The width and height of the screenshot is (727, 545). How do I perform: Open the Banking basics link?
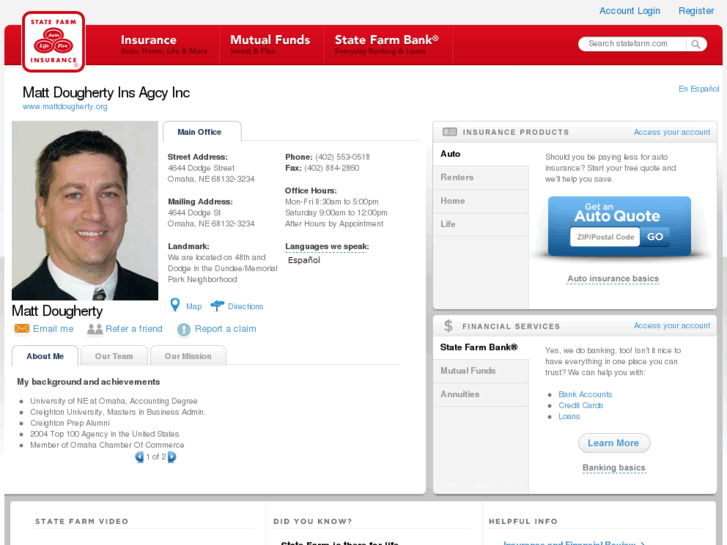[x=614, y=468]
